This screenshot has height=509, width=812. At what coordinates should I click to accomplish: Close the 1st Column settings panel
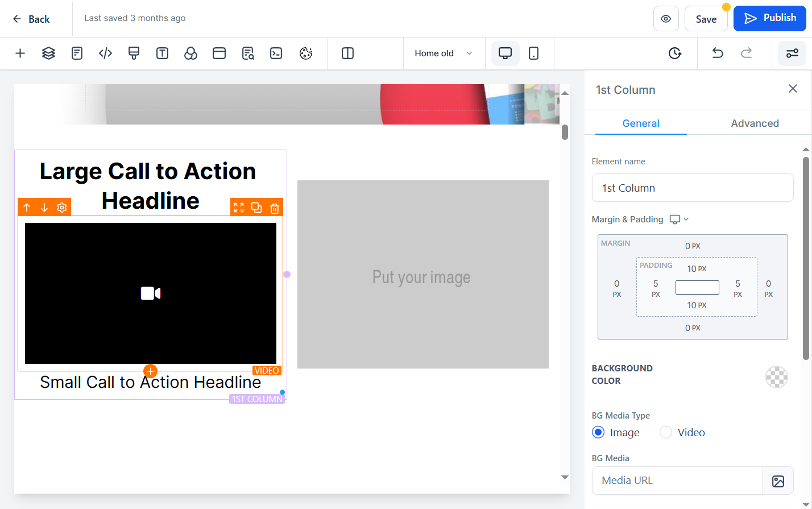793,89
